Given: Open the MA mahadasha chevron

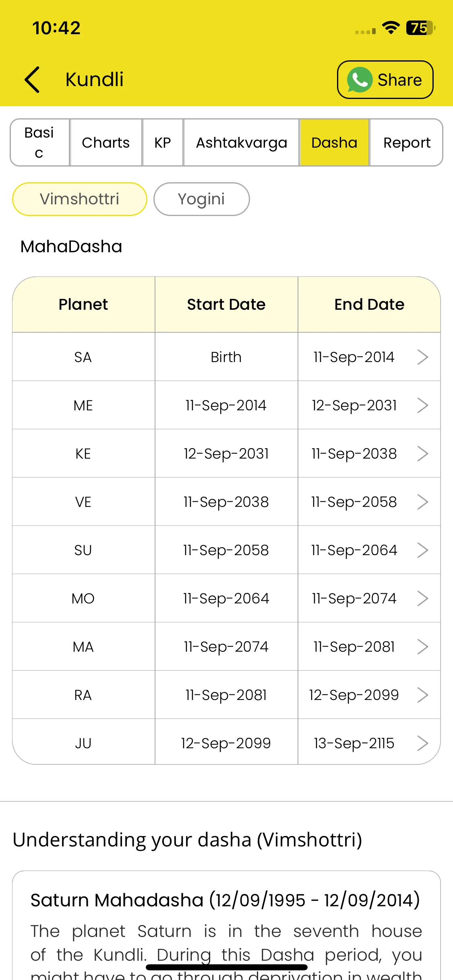Looking at the screenshot, I should coord(422,646).
